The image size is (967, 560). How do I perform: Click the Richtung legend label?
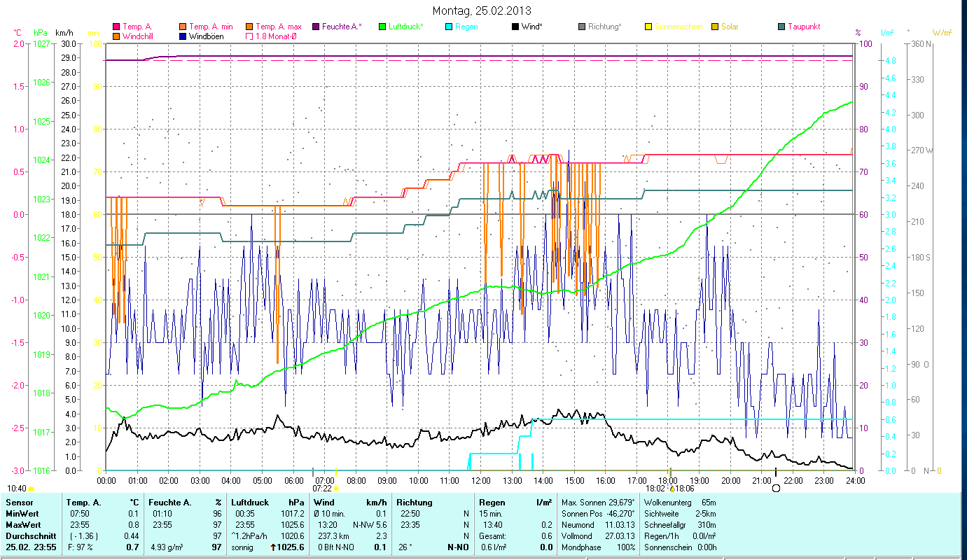click(604, 27)
